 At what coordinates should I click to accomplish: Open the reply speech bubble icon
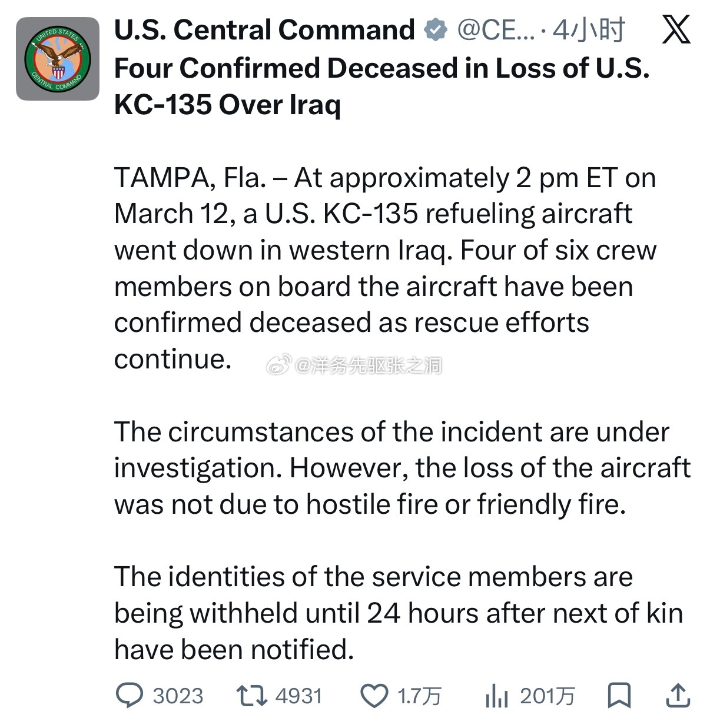pos(129,695)
